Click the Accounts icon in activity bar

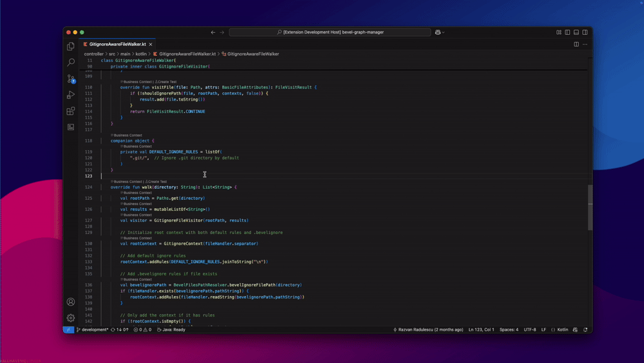pyautogui.click(x=71, y=302)
